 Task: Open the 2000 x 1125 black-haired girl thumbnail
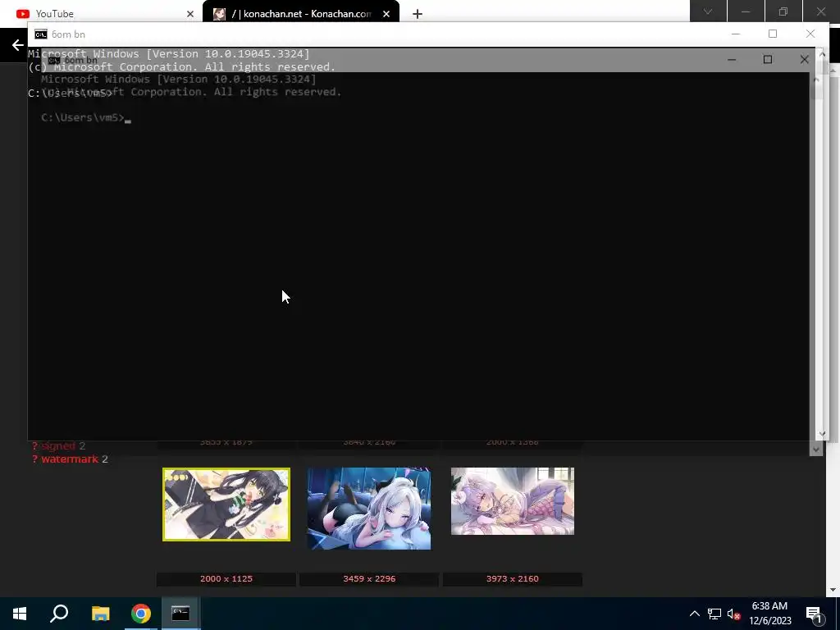coord(226,504)
